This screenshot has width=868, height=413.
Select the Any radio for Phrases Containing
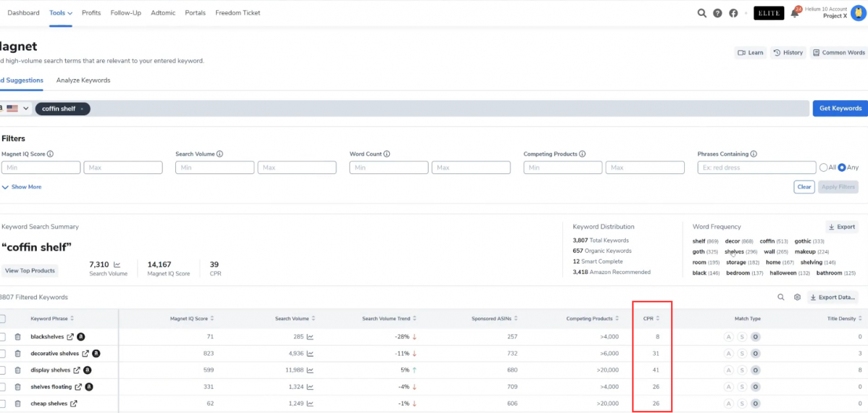(842, 167)
